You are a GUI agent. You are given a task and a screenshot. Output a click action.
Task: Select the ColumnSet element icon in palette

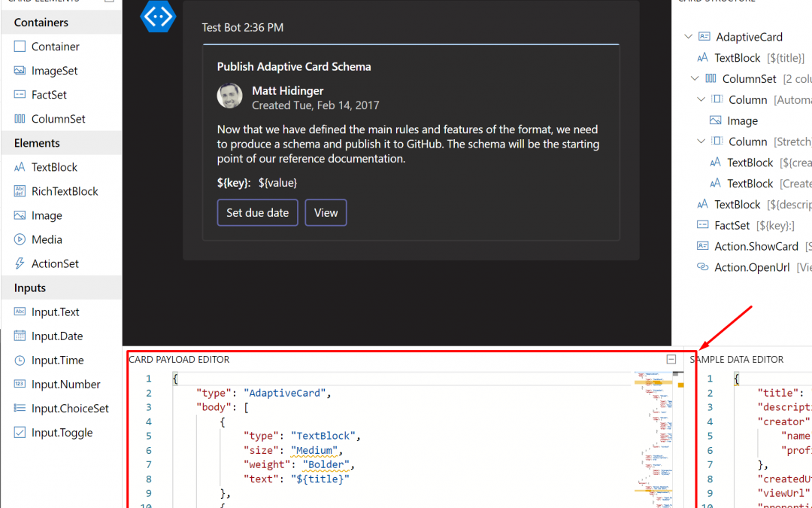[x=20, y=119]
